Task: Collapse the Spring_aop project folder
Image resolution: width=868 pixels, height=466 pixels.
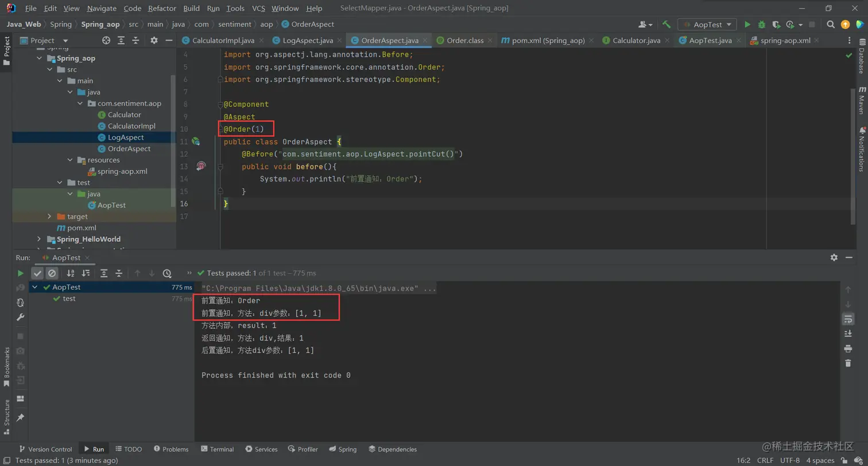Action: 39,58
